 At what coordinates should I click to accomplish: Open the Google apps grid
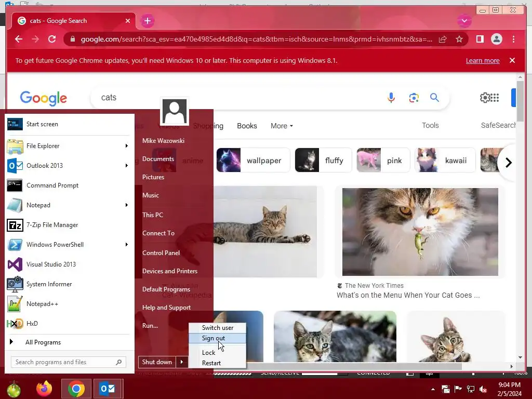[x=495, y=98]
